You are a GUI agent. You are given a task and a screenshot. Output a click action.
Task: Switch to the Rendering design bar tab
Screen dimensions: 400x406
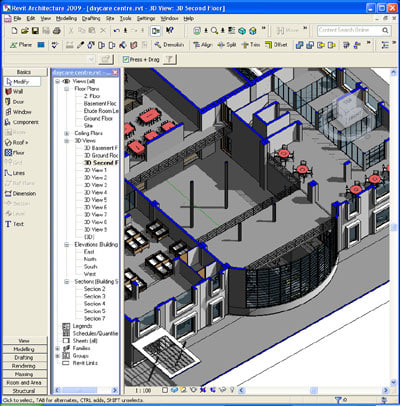[x=24, y=366]
